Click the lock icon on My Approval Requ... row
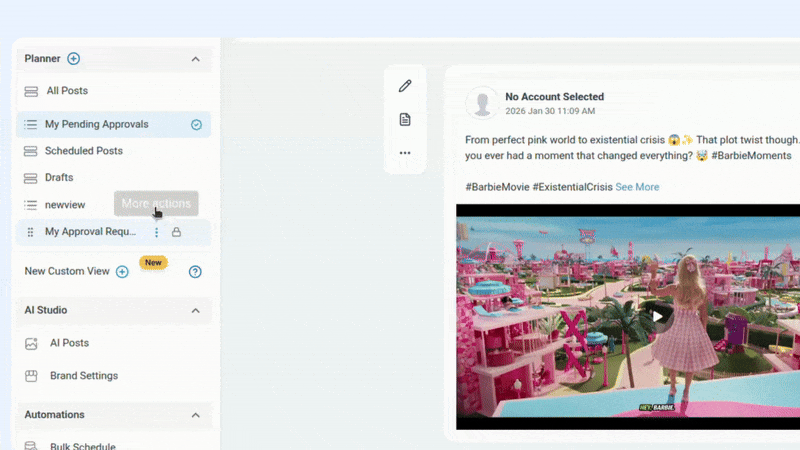Viewport: 800px width, 450px height. coord(177,232)
